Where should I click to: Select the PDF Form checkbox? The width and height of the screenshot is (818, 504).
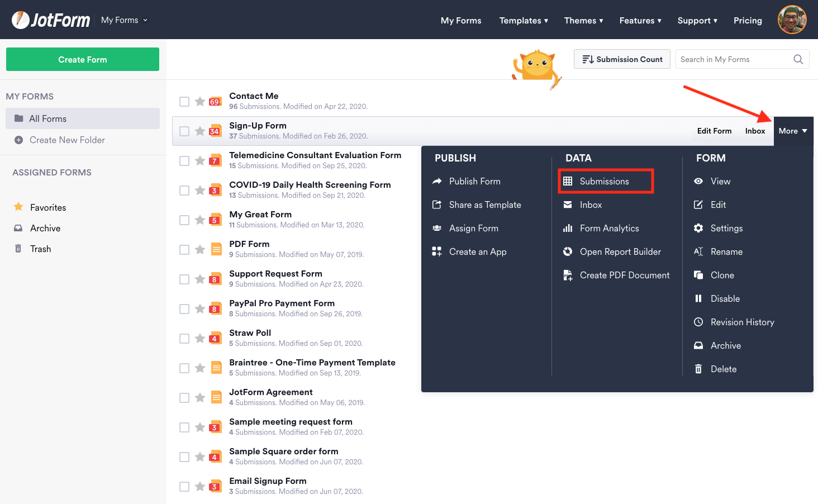[x=184, y=250]
